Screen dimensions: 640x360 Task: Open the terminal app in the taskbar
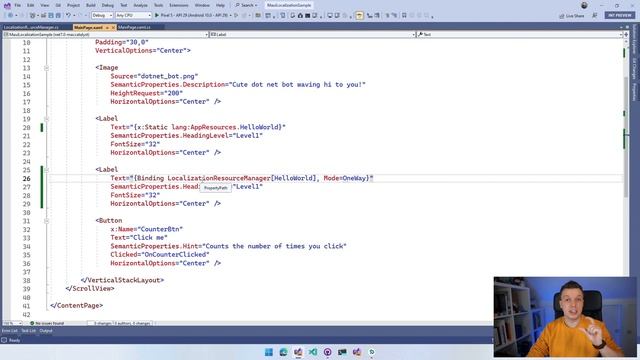(342, 352)
